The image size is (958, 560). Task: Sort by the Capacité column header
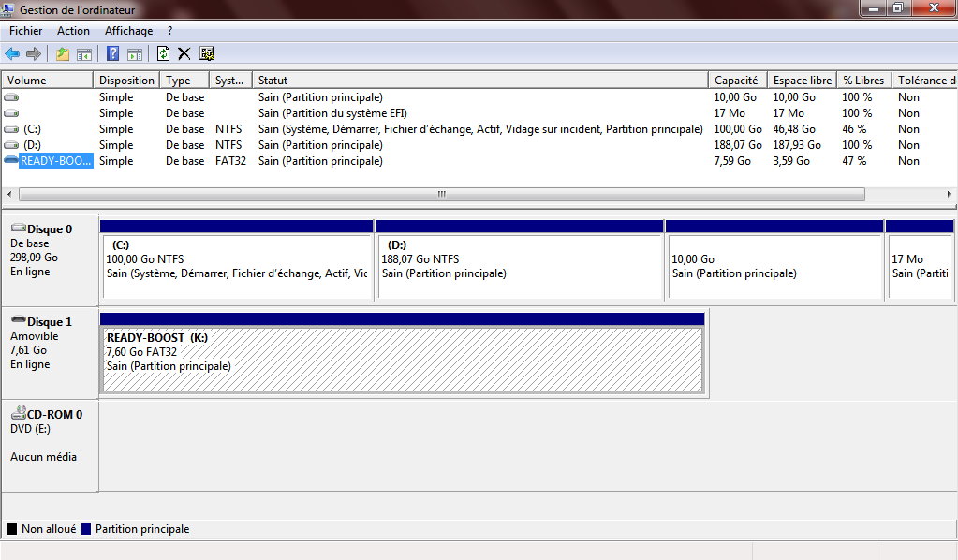tap(736, 81)
